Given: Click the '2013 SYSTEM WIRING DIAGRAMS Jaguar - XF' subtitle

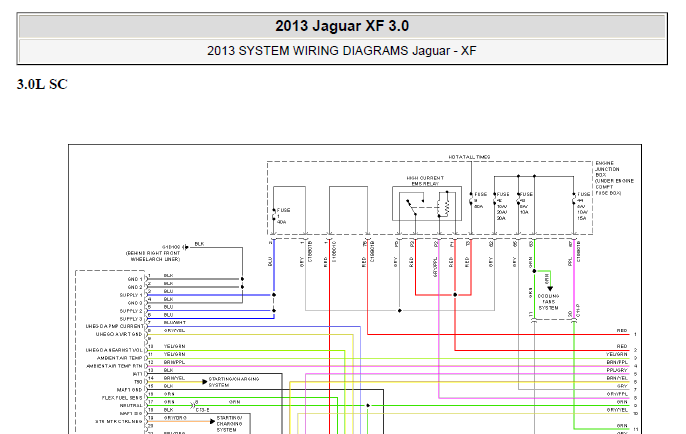Looking at the screenshot, I should [x=342, y=51].
